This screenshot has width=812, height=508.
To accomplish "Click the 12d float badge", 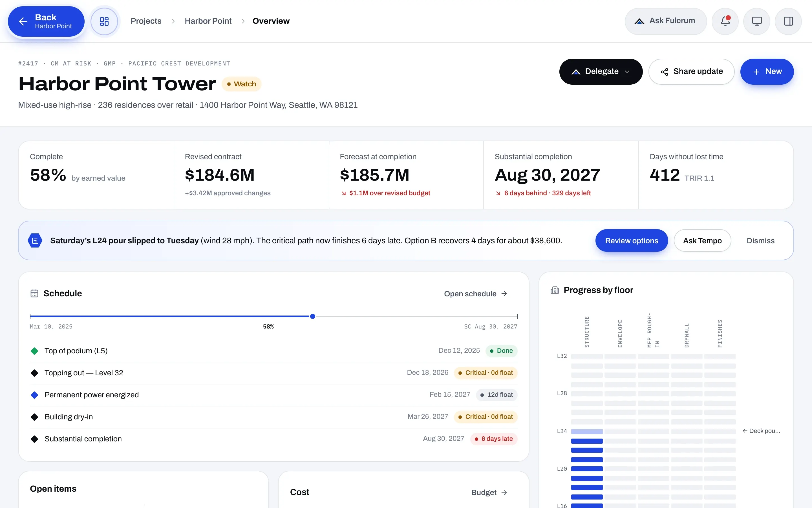I will pos(497,395).
